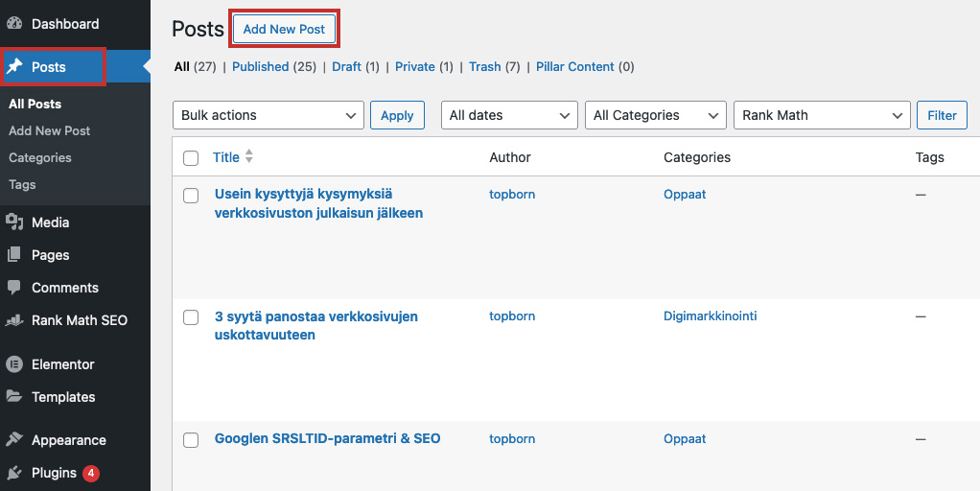Click the Templates folder icon
Viewport: 980px width, 491px height.
[x=14, y=397]
